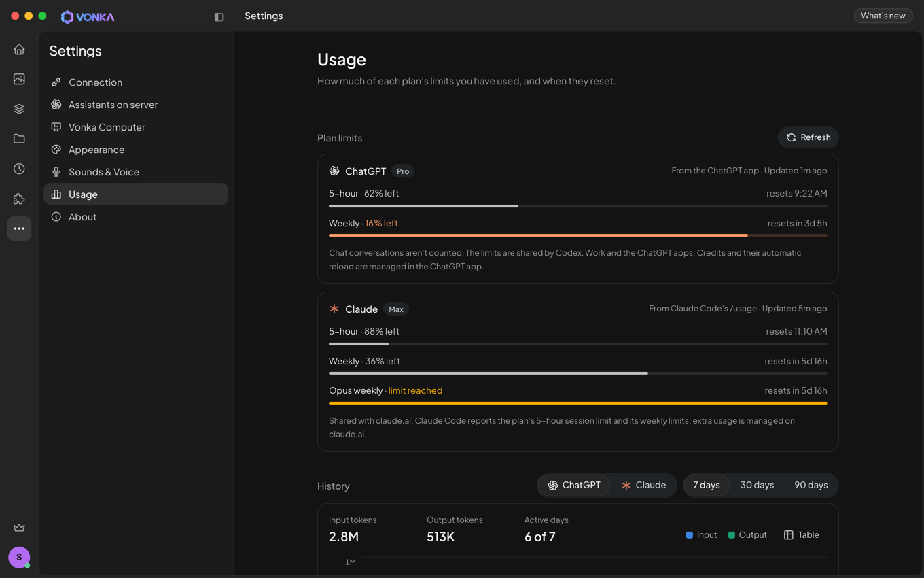Click "From the ChatGPT app · Updated 1m ago"
924x578 pixels.
pos(749,171)
